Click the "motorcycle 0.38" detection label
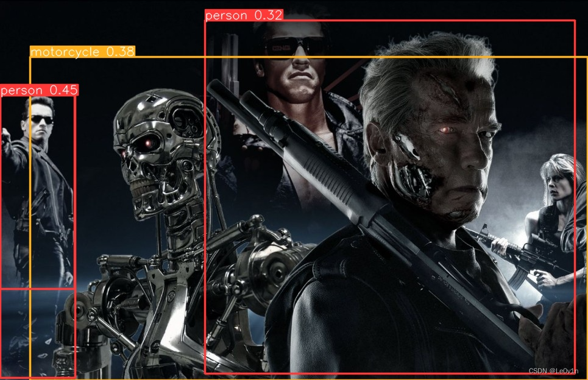The height and width of the screenshot is (380, 588). point(82,51)
